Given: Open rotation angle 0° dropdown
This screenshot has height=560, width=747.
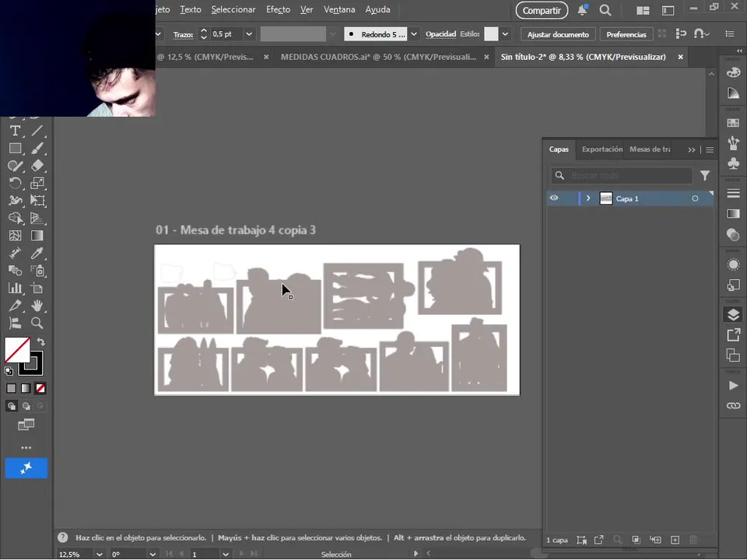Looking at the screenshot, I should pyautogui.click(x=153, y=555).
